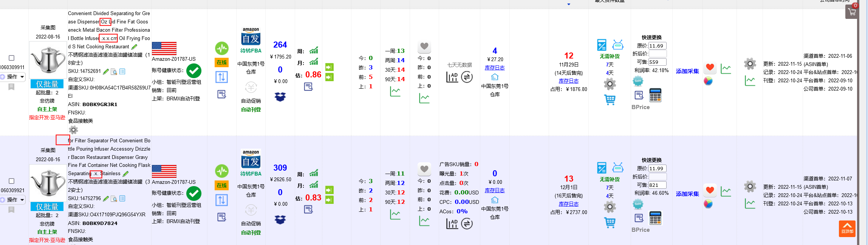Open 库存日志 link under ¥27.20
868x245 pixels.
pyautogui.click(x=495, y=68)
